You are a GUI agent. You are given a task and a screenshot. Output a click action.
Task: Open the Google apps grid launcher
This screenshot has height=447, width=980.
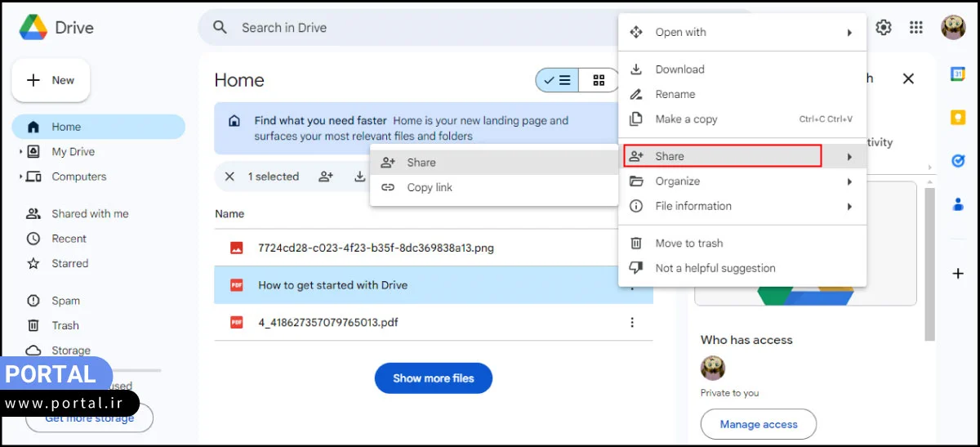coord(916,28)
